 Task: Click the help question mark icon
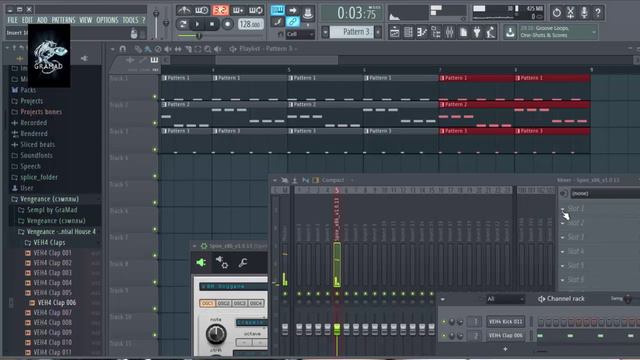(598, 13)
